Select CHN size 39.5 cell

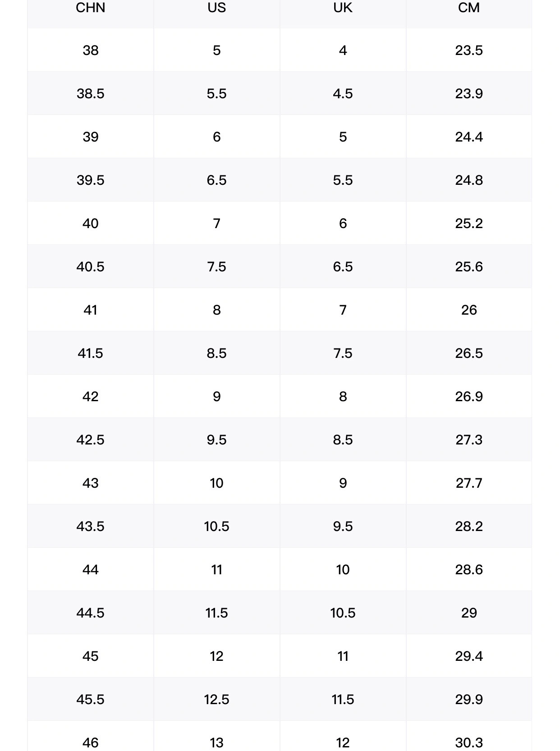[91, 180]
